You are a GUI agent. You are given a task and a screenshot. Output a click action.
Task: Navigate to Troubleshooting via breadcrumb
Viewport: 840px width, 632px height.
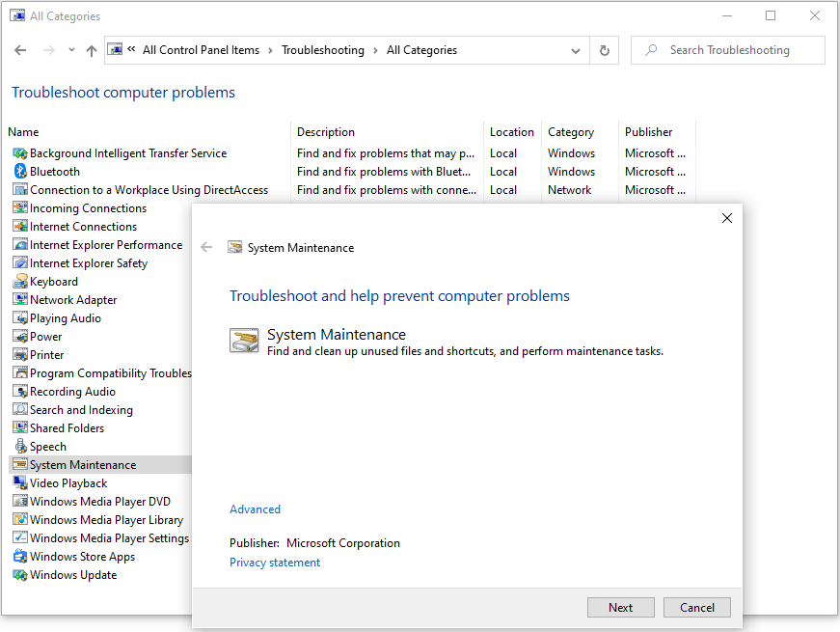point(323,49)
